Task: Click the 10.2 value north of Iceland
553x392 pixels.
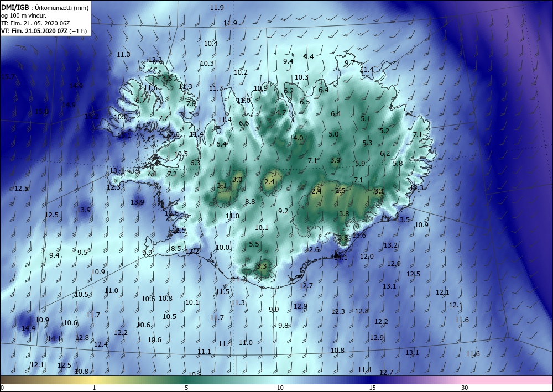Action: click(241, 72)
